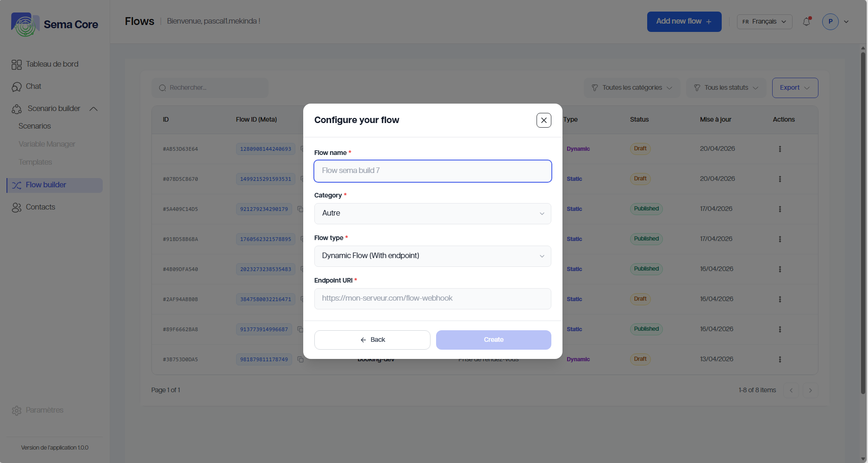Open actions menu for flow #3B753D0DA5

[x=780, y=359]
